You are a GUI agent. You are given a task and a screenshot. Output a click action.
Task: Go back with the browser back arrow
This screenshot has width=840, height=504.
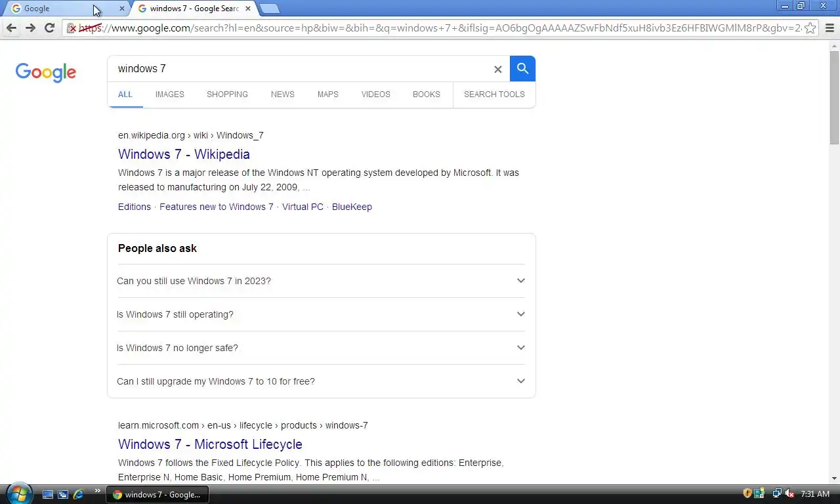11,28
